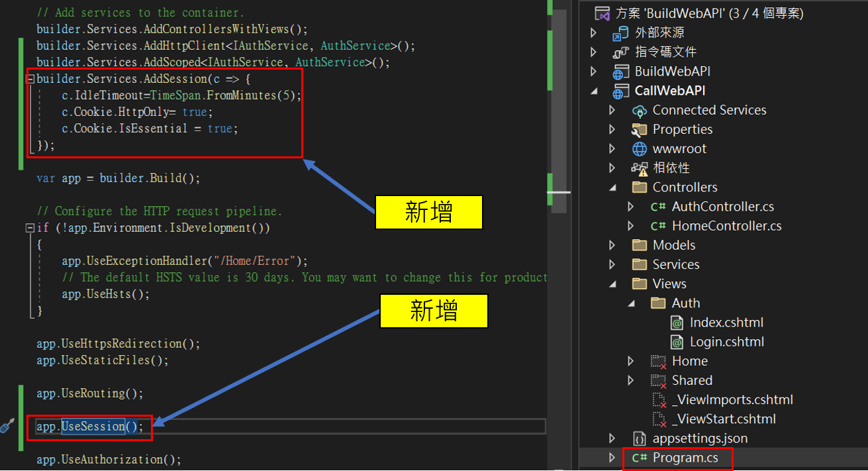Click the C# icon of HomeController.cs

pos(658,226)
